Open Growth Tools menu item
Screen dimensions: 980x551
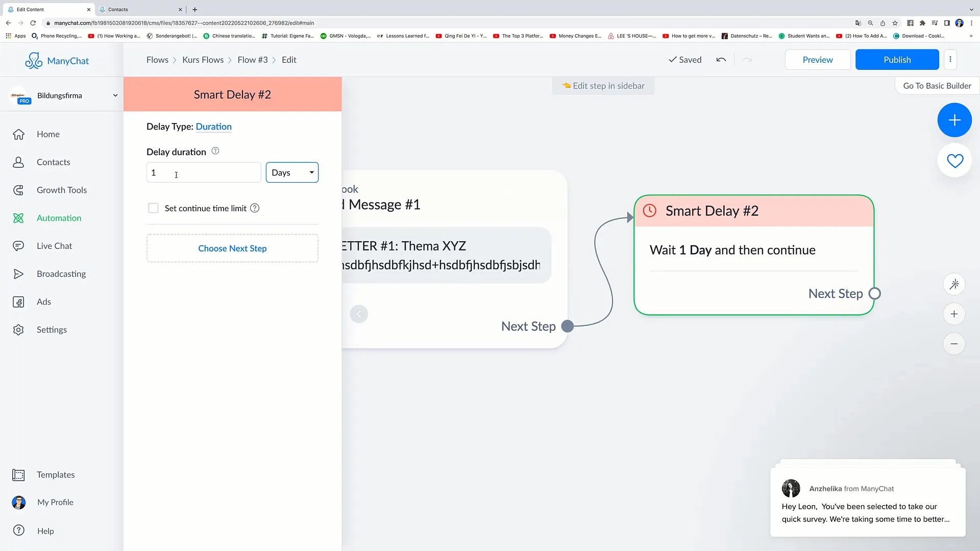[x=62, y=190]
